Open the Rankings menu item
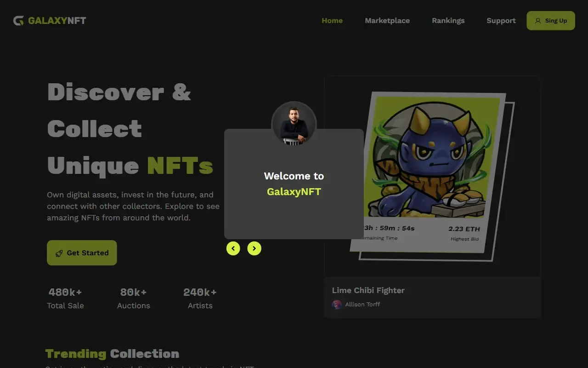The image size is (588, 368). click(x=448, y=21)
